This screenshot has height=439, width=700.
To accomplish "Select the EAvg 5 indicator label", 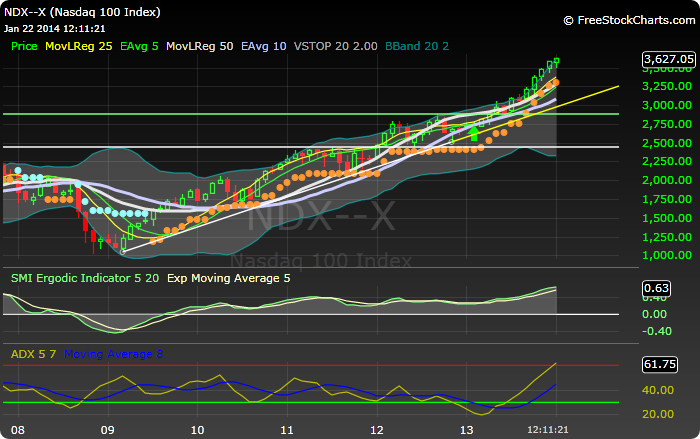I will pyautogui.click(x=139, y=46).
